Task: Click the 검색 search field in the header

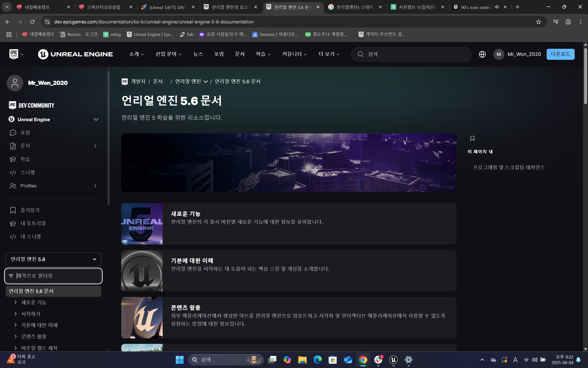Action: pos(411,54)
